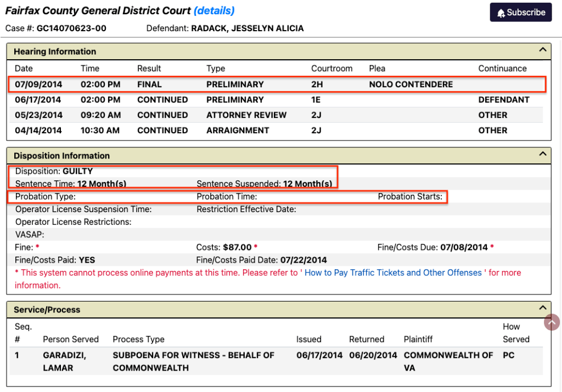Viewport: 562px width, 392px height.
Task: Click Fine/Costs Paid Date 07/22/2014
Action: click(x=304, y=260)
